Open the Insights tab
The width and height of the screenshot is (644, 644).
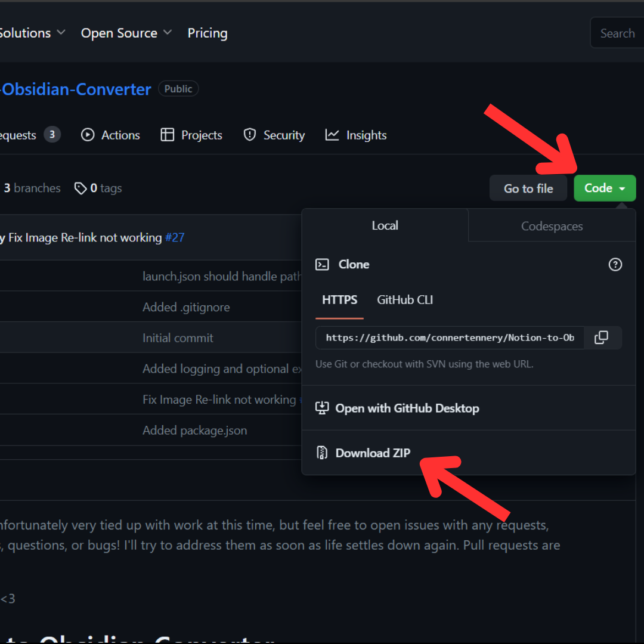tap(355, 135)
